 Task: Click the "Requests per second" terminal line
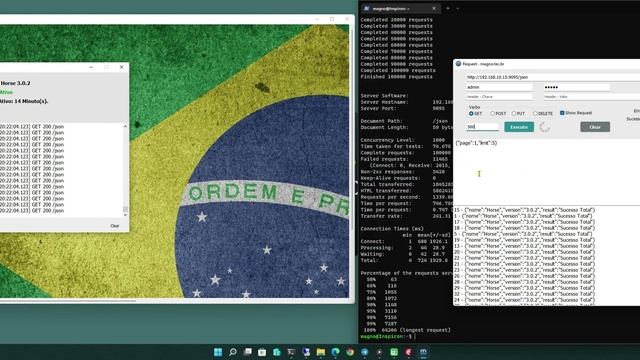coord(407,197)
